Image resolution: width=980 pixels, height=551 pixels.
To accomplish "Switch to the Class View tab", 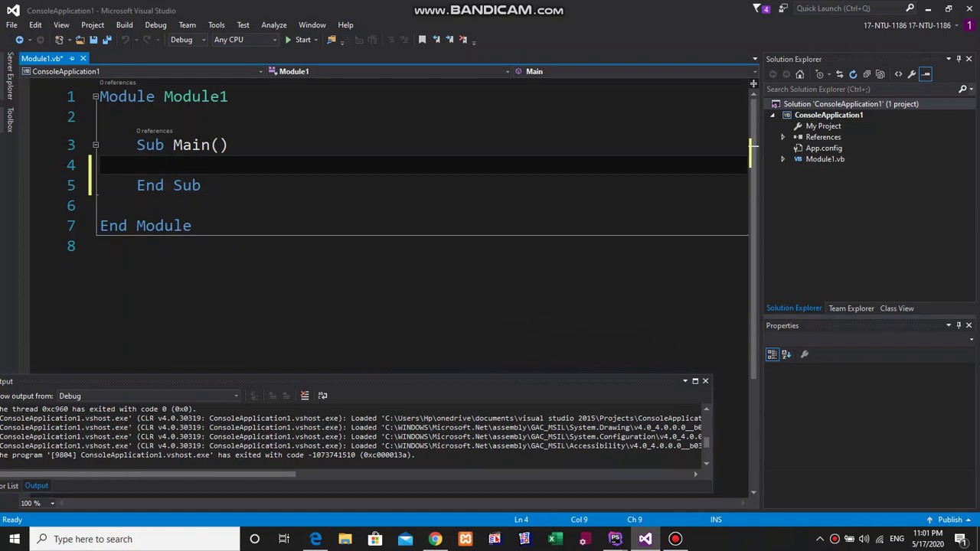I will 897,308.
